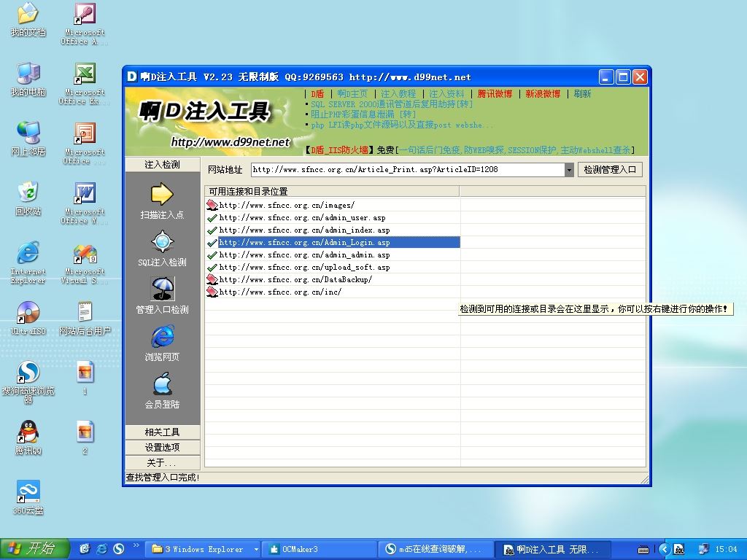Click the 扫描注入点 yellow arrow icon
747x560 pixels.
coord(162,194)
